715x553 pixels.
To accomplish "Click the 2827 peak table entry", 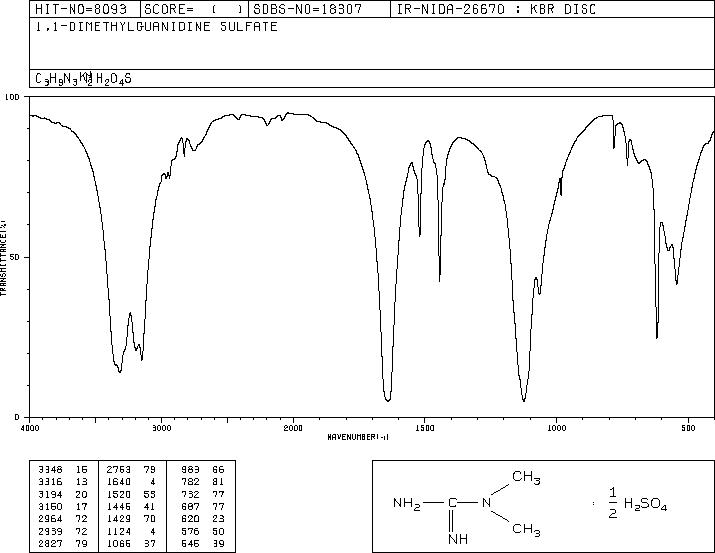I will pos(63,543).
